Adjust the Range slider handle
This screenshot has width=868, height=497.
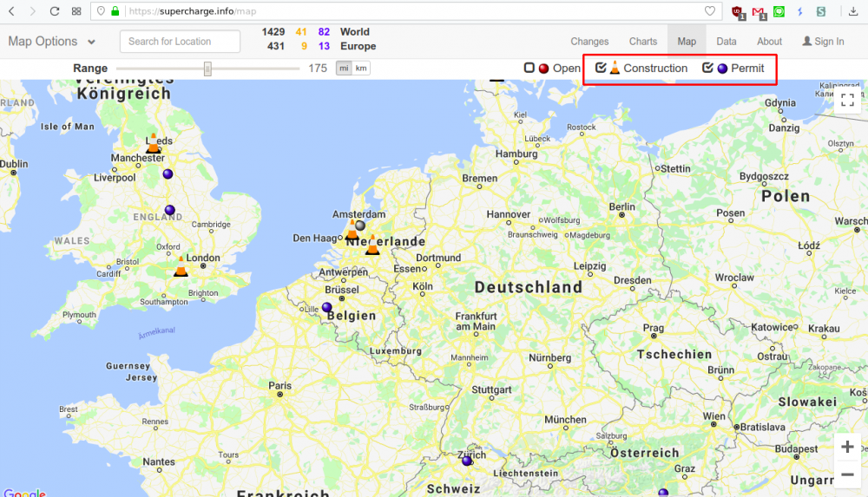click(207, 69)
